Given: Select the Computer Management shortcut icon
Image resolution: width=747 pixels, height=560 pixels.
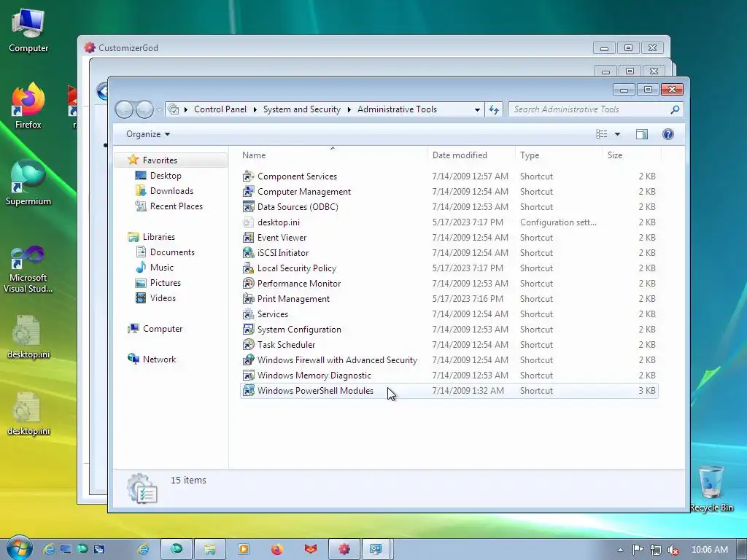Looking at the screenshot, I should pos(248,192).
